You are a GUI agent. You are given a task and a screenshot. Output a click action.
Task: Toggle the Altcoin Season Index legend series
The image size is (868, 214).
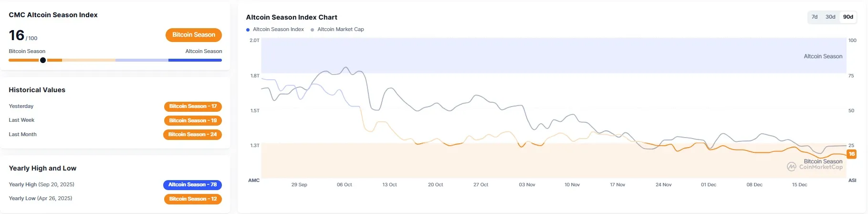pyautogui.click(x=278, y=29)
